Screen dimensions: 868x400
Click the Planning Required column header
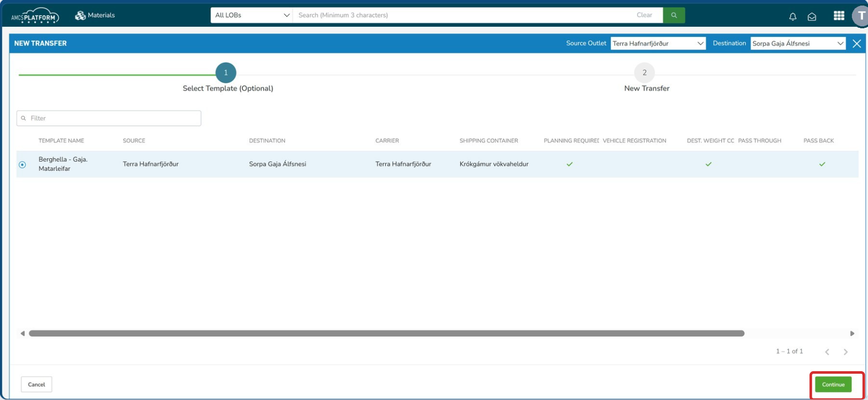click(571, 141)
